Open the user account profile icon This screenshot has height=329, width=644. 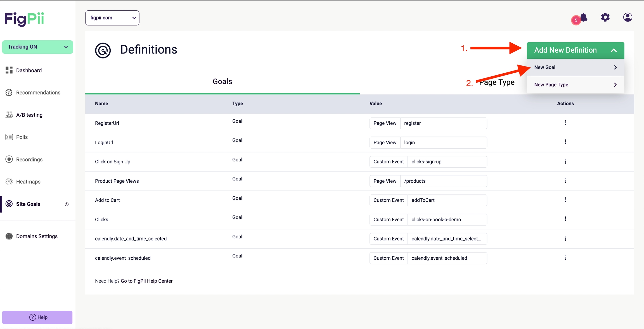point(628,17)
